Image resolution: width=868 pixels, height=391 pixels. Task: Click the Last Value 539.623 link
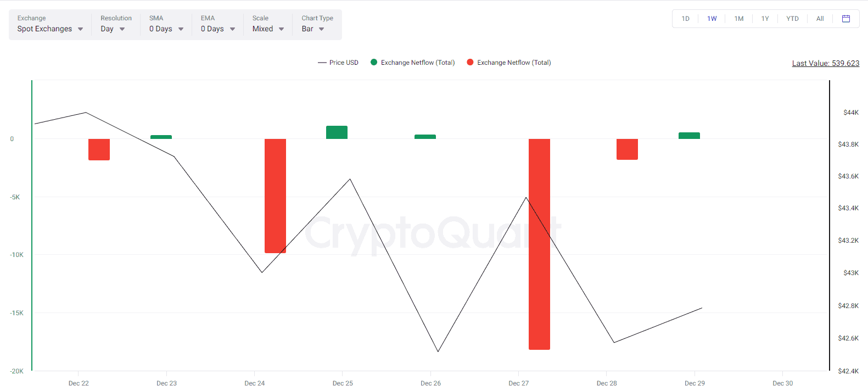(x=826, y=63)
